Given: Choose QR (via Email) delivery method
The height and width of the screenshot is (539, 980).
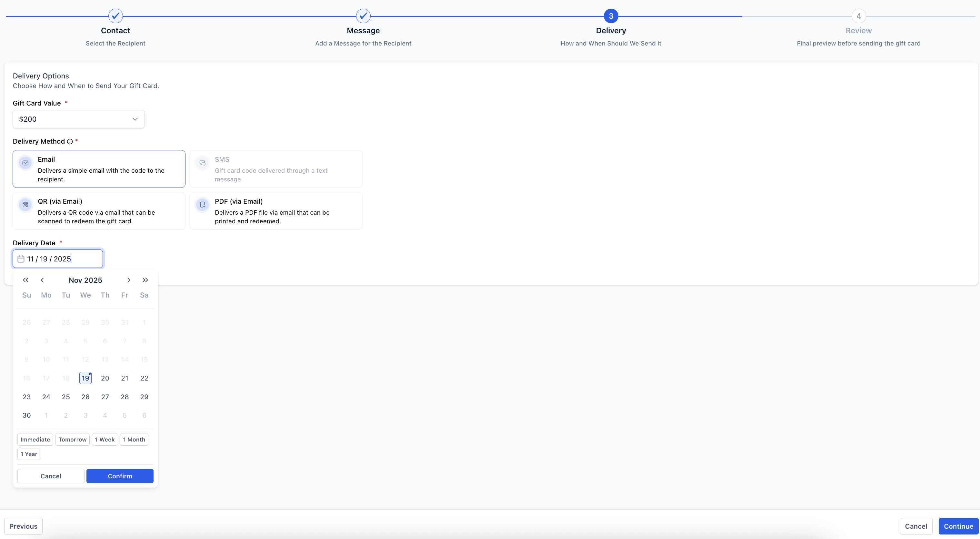Looking at the screenshot, I should click(x=99, y=211).
